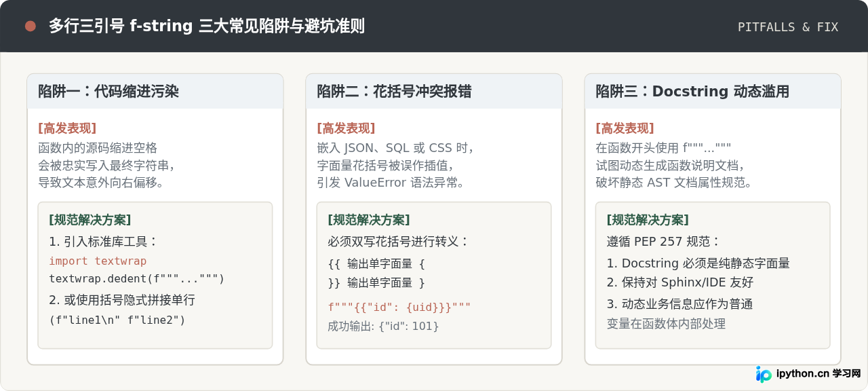The height and width of the screenshot is (391, 868).
Task: Click the code (f"line1\n" f"line2")
Action: pyautogui.click(x=117, y=320)
